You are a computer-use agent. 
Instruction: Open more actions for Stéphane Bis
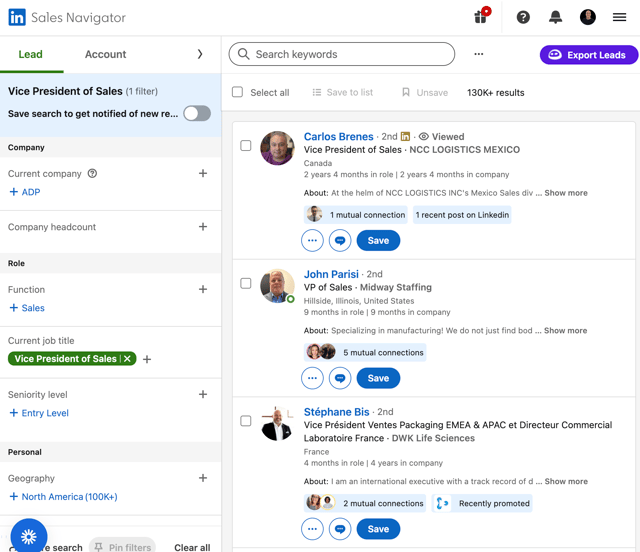pos(312,529)
